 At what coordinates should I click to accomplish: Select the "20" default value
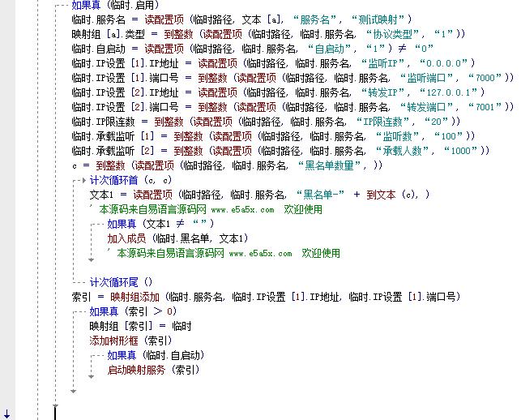(x=436, y=122)
